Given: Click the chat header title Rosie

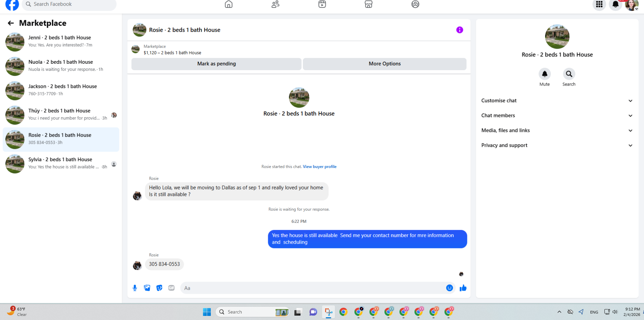Looking at the screenshot, I should [x=185, y=30].
